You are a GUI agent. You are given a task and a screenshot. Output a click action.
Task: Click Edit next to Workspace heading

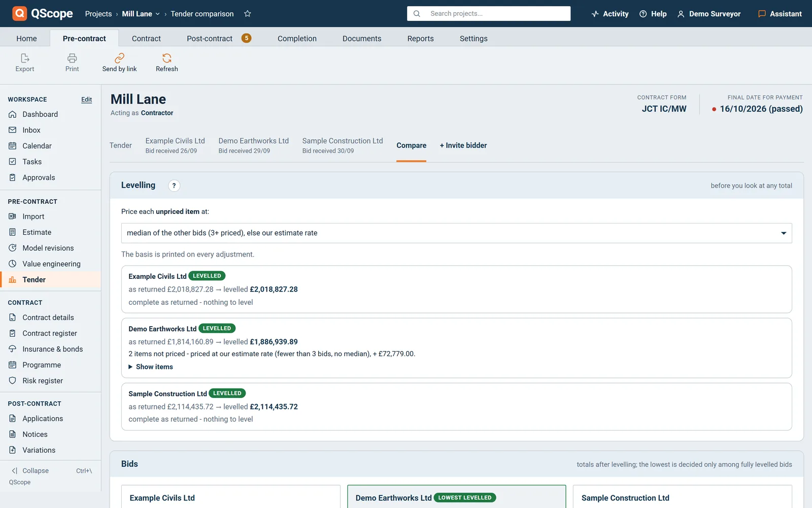(87, 100)
